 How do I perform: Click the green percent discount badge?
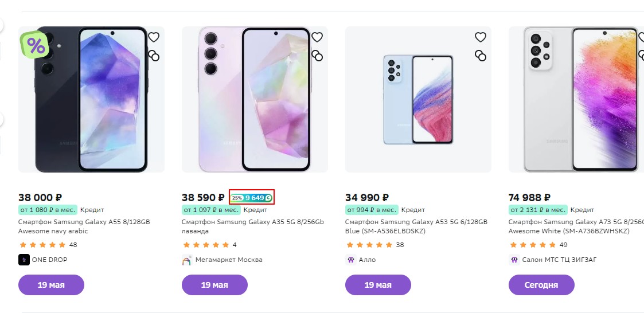[x=35, y=45]
